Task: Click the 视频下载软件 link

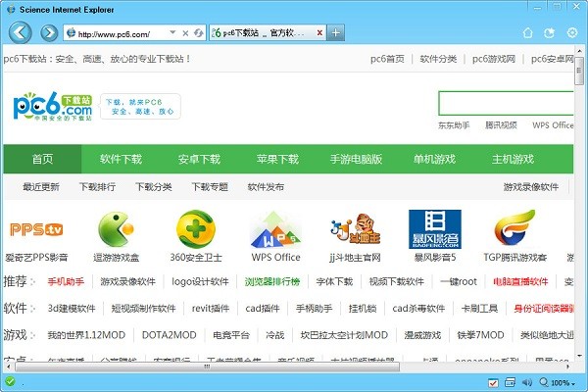Action: click(x=396, y=281)
